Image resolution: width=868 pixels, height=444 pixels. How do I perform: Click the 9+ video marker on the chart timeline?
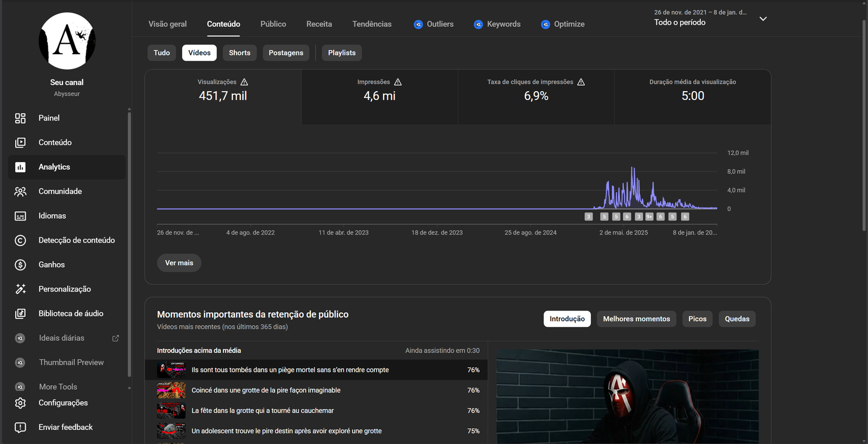pyautogui.click(x=649, y=217)
